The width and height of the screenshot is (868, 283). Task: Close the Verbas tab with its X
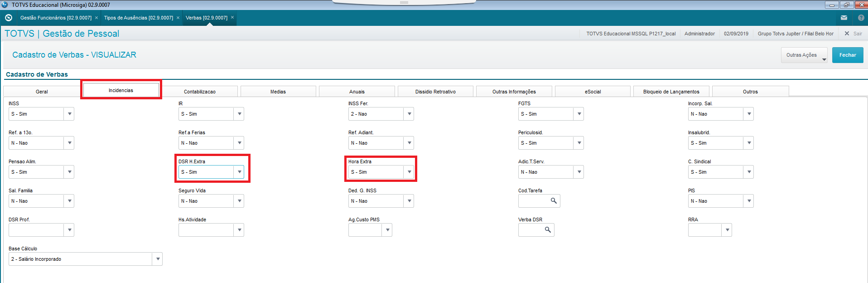click(x=232, y=18)
